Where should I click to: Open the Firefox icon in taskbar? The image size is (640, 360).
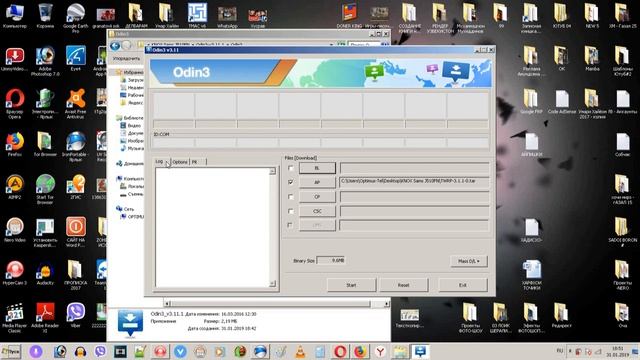tap(360, 351)
